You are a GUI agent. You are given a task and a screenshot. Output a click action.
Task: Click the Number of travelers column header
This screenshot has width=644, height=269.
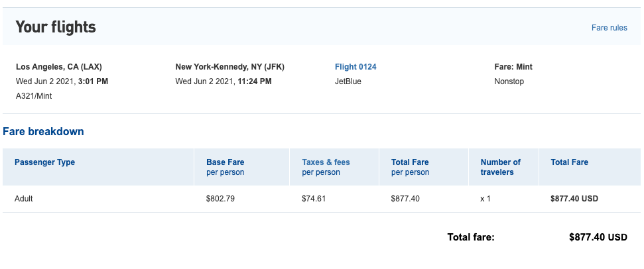pos(500,167)
